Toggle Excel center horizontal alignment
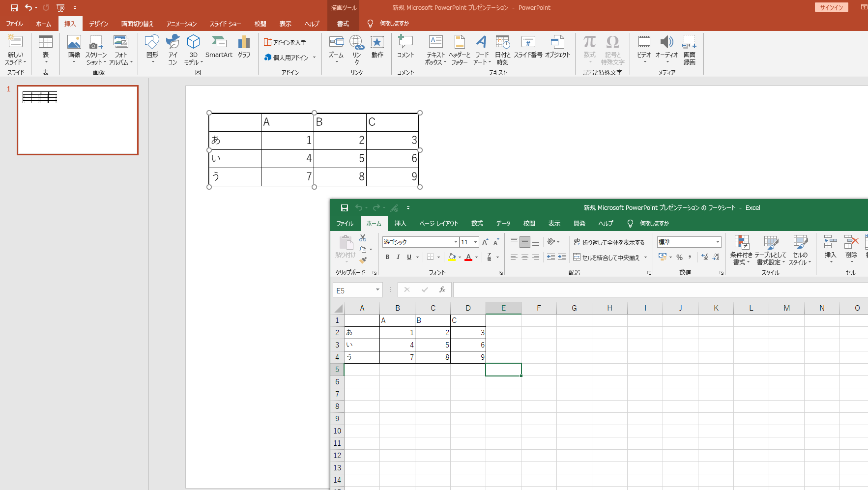The width and height of the screenshot is (868, 490). [525, 257]
